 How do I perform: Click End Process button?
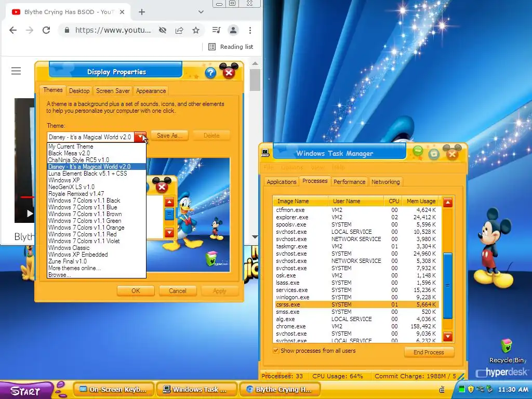[429, 352]
